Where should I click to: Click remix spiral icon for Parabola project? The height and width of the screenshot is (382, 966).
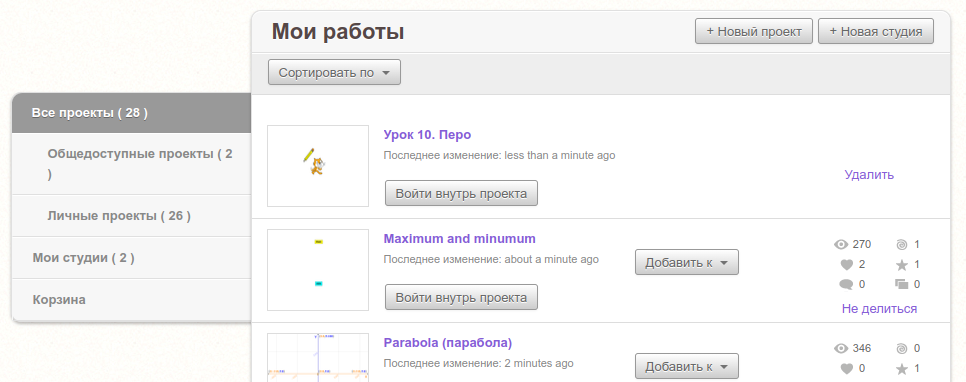point(901,349)
